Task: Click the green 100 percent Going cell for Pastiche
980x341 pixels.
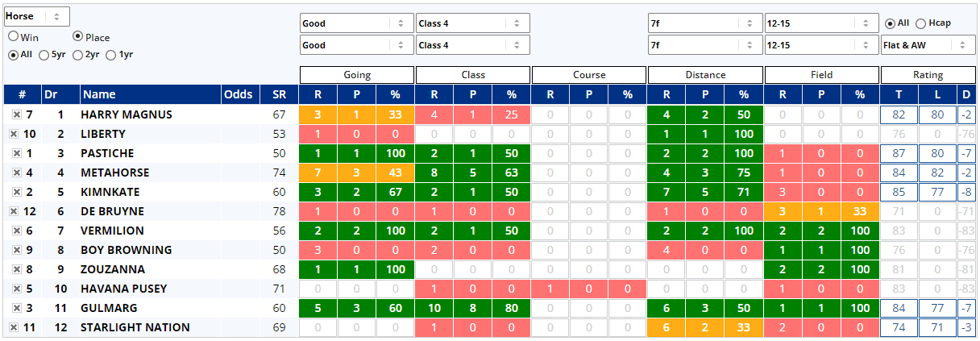Action: (x=395, y=153)
